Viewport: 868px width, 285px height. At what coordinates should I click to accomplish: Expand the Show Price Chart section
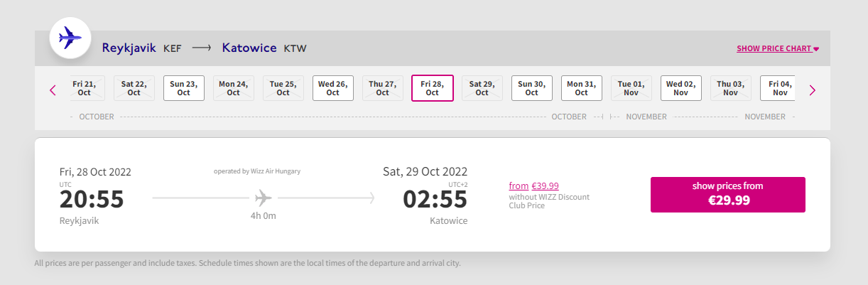778,49
